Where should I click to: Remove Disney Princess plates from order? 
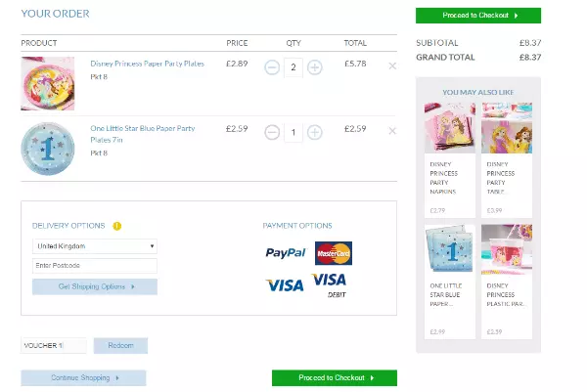point(392,65)
